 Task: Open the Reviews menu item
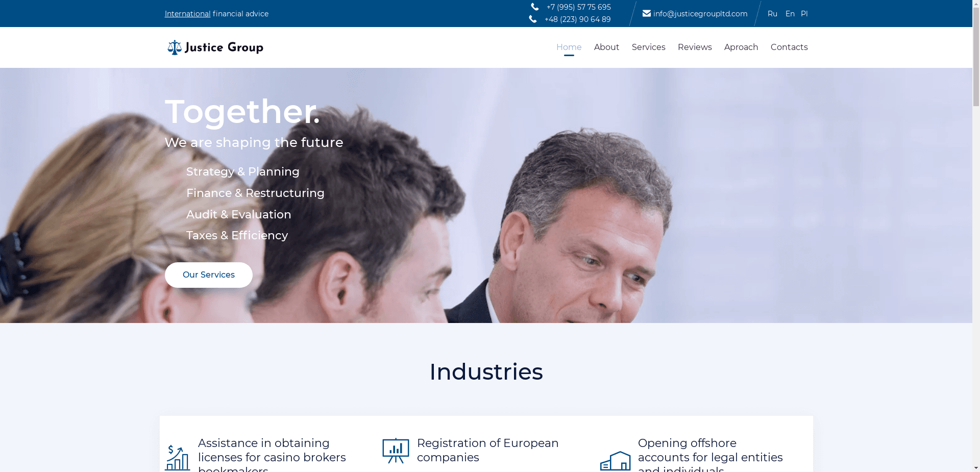(695, 47)
